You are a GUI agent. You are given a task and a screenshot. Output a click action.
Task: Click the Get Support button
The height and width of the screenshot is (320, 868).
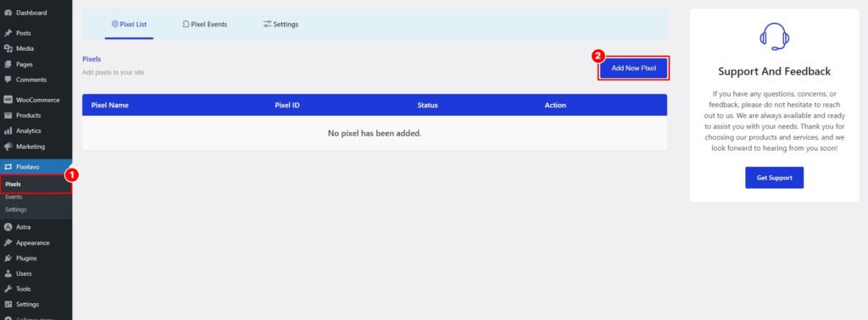click(x=774, y=178)
